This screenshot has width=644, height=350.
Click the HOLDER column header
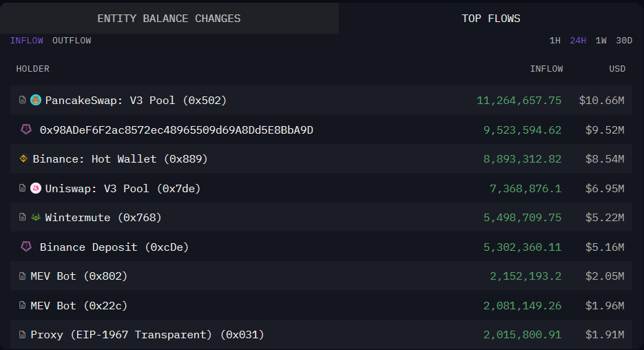pyautogui.click(x=33, y=69)
